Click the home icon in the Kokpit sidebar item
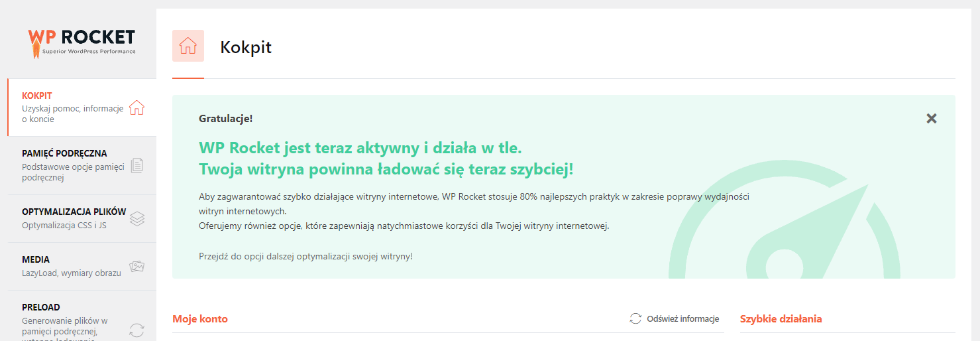Image resolution: width=980 pixels, height=341 pixels. point(136,107)
